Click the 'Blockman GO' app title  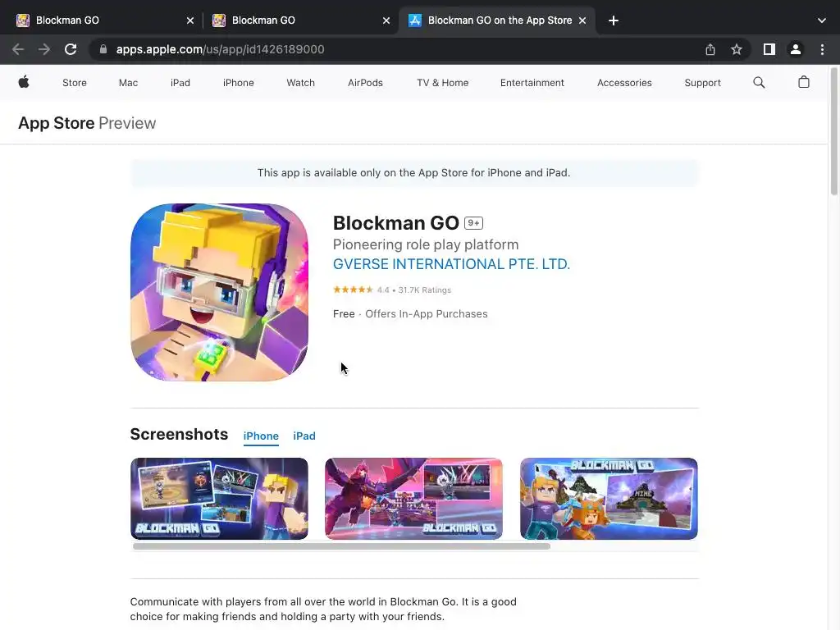coord(396,223)
